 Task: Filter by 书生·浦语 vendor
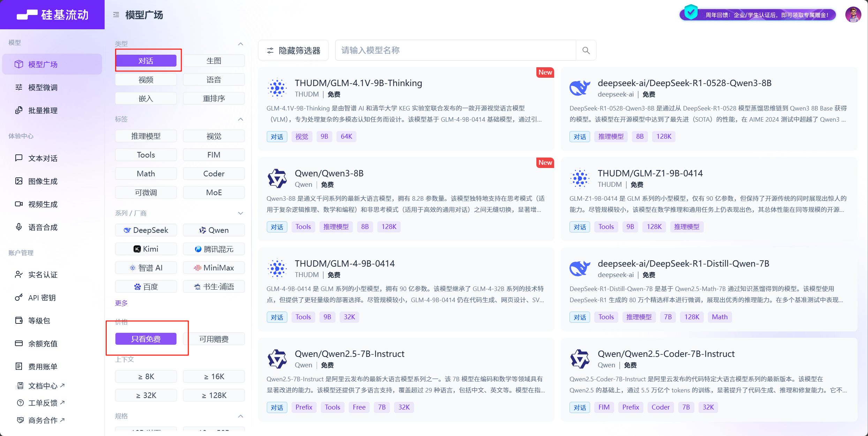214,286
